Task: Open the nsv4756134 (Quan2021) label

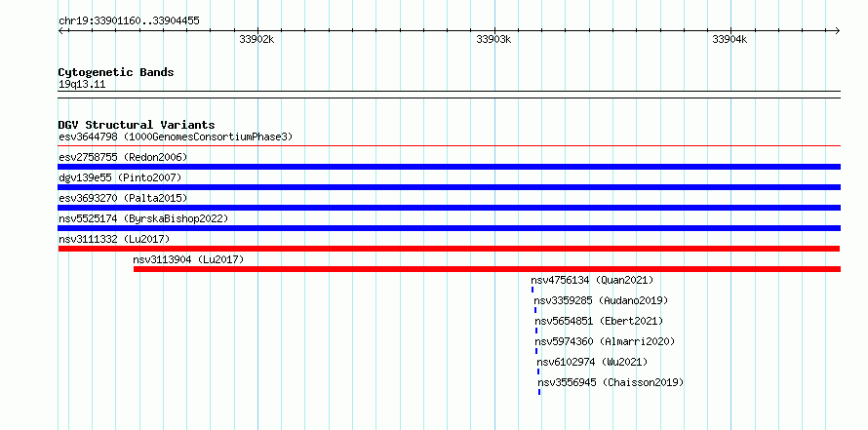Action: (592, 280)
